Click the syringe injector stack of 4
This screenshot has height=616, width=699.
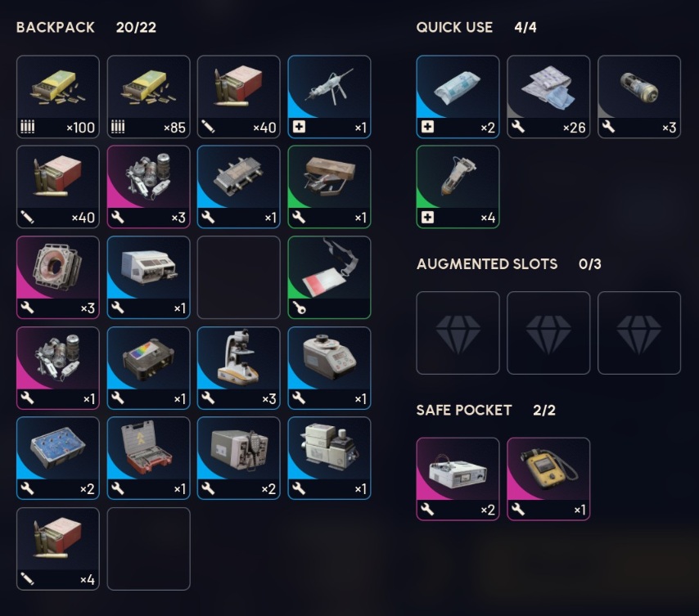(458, 187)
